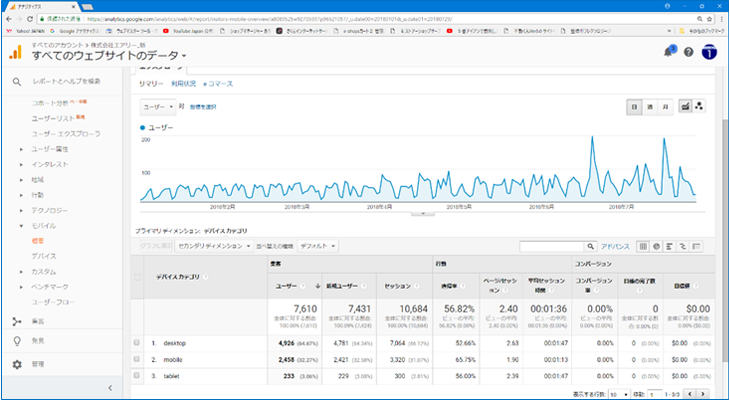
Task: Open the discover lightbulb icon
Action: point(17,341)
